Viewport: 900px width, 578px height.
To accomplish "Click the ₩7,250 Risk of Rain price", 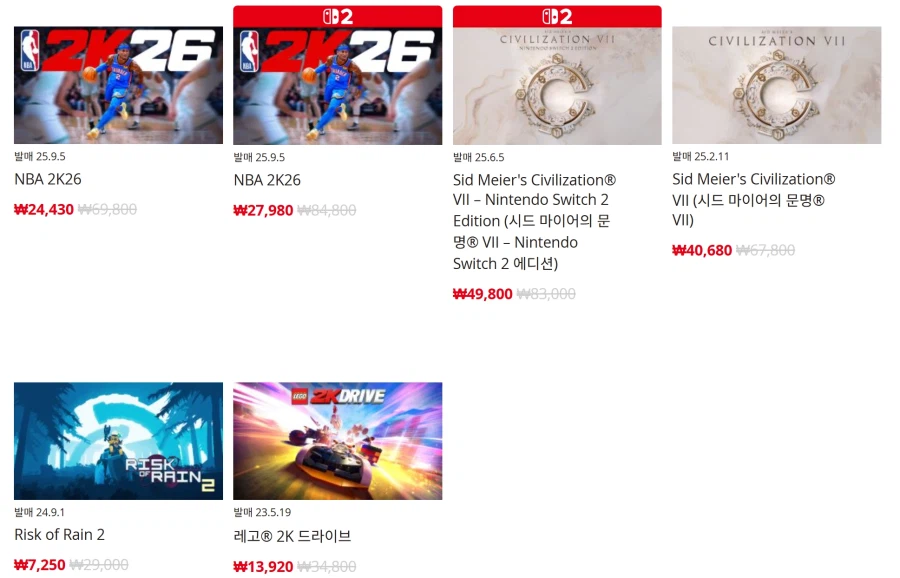I will pyautogui.click(x=40, y=565).
